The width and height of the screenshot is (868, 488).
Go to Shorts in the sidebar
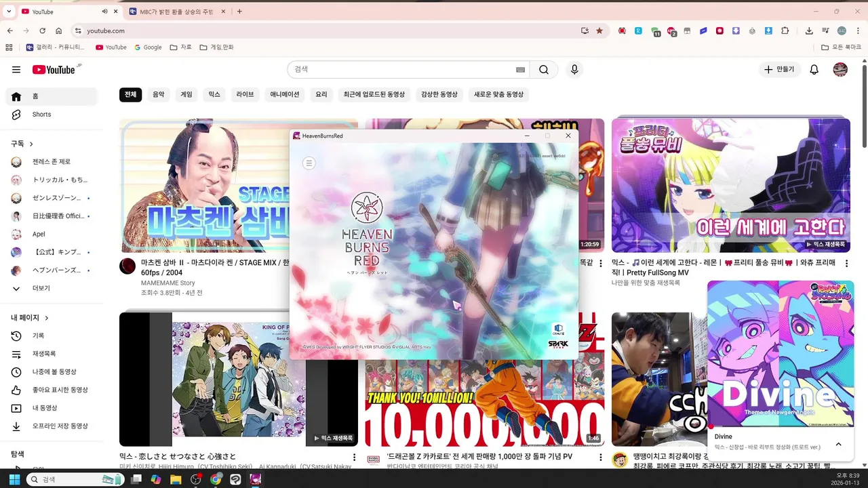point(52,115)
